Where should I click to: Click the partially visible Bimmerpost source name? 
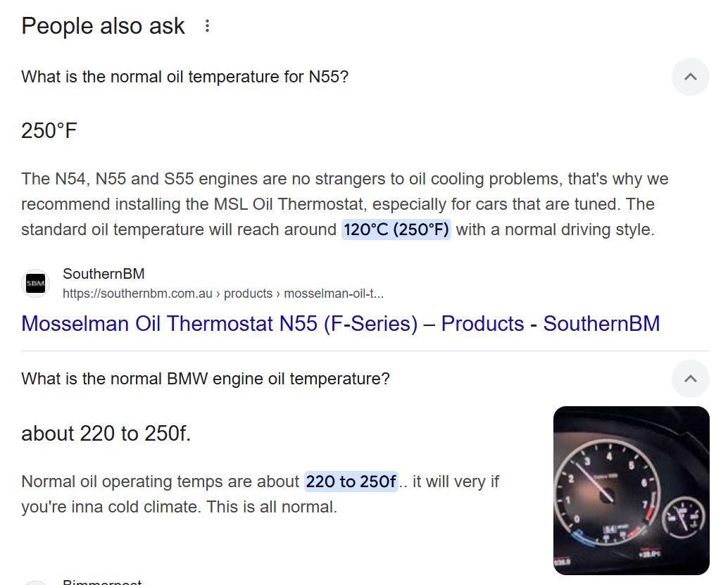pyautogui.click(x=102, y=581)
